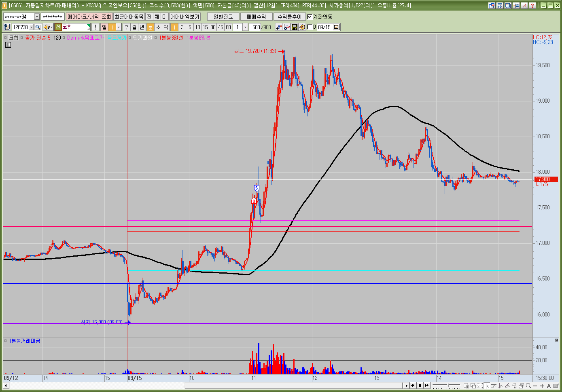The width and height of the screenshot is (562, 392).
Task: Click the red question mark help icon
Action: (532, 5)
